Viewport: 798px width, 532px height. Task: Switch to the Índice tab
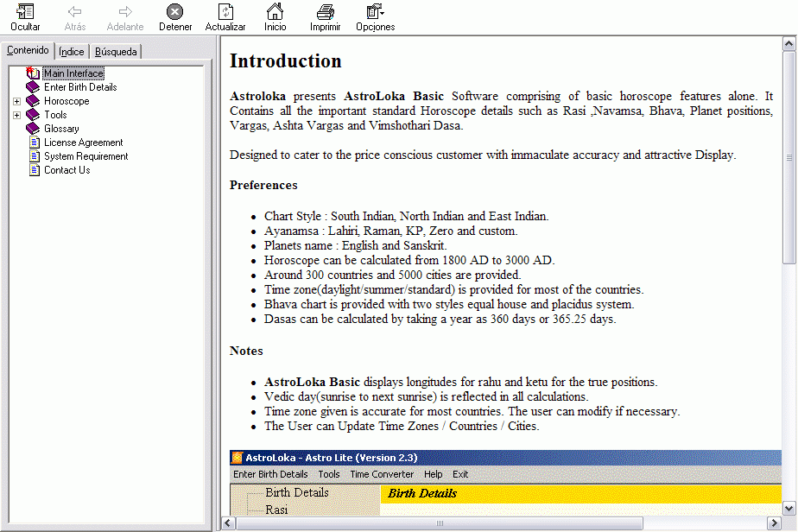coord(72,52)
